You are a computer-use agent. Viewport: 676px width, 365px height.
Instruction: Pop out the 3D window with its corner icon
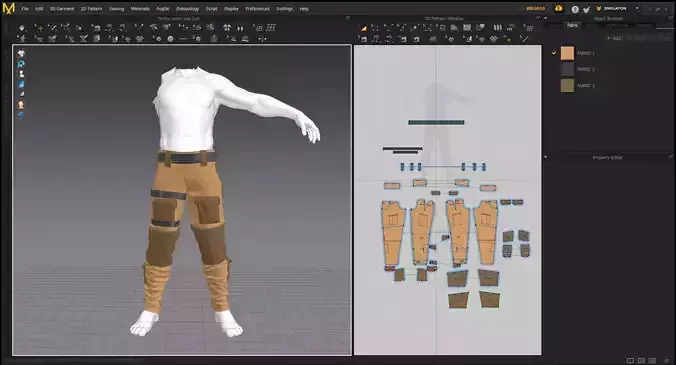348,18
